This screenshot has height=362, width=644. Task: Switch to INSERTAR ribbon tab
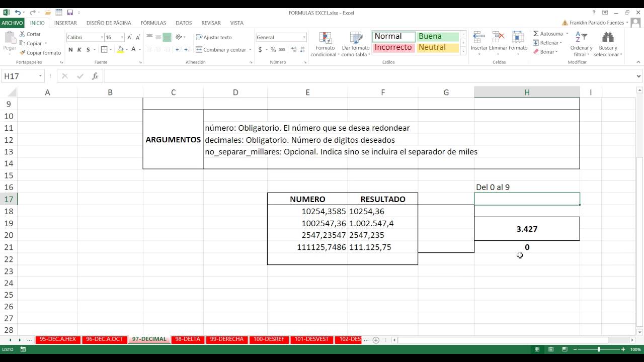tap(65, 23)
